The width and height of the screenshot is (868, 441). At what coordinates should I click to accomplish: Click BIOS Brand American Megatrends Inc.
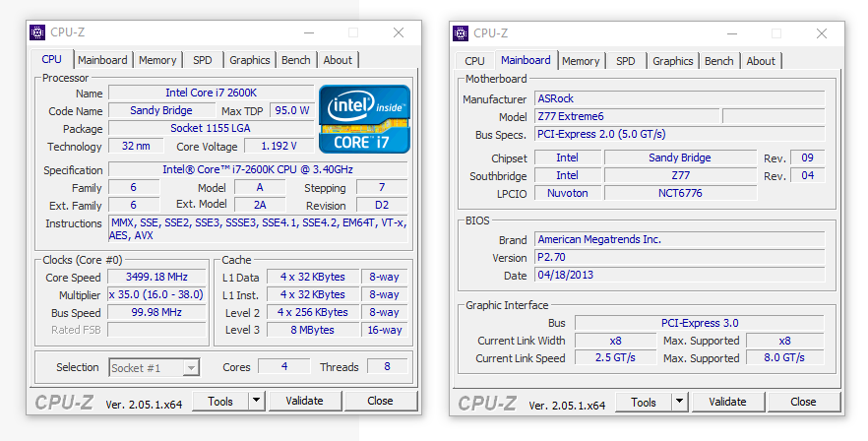point(680,239)
